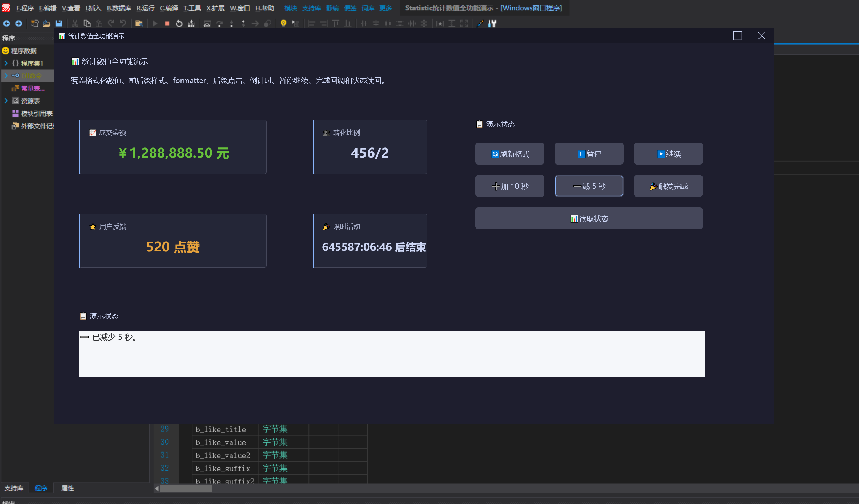This screenshot has height=504, width=859.
Task: Switch to the 属性 bottom tab
Action: click(67, 488)
